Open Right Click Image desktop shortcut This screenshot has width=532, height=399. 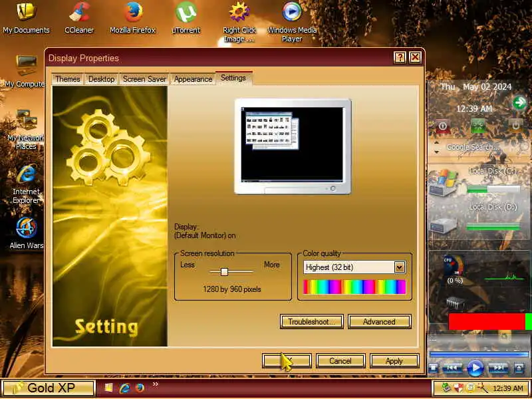click(239, 23)
